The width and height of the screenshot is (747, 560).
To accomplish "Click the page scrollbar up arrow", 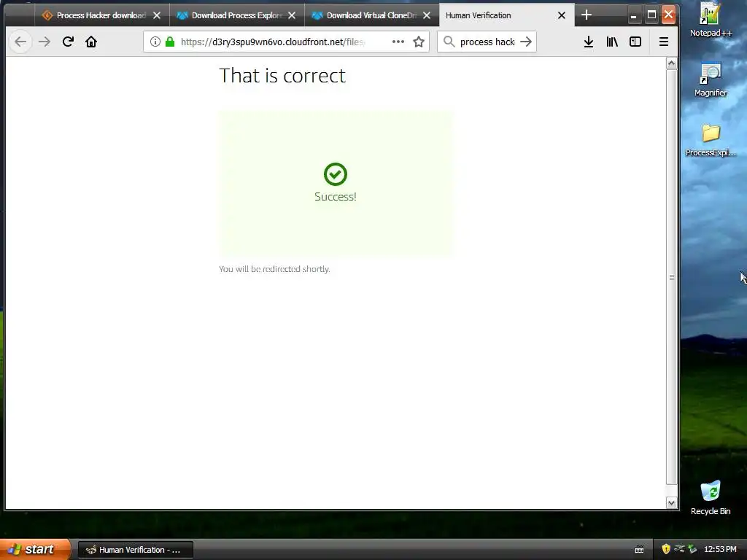I will 672,64.
